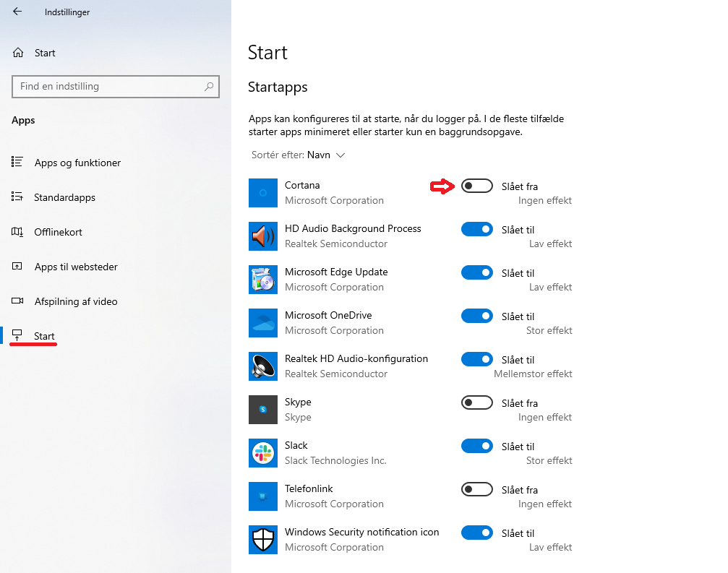Open the Sortér efter Navn dropdown
Viewport: 728px width, 573px height.
point(298,155)
